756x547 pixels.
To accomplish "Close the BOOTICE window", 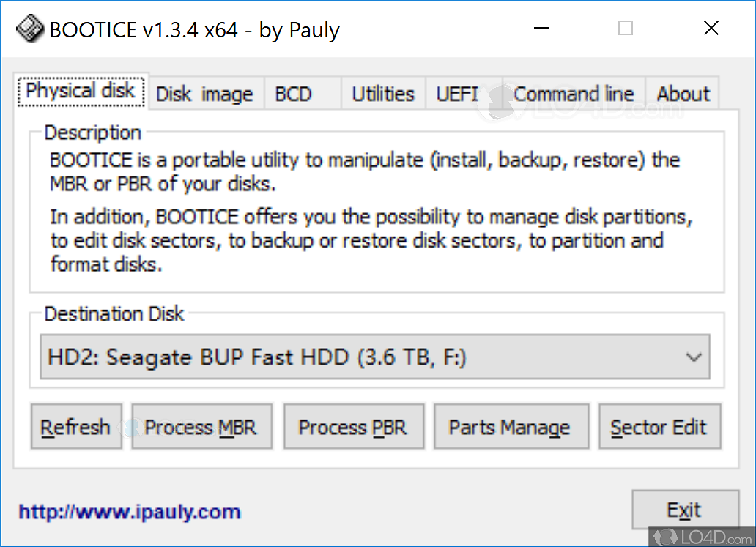I will [711, 29].
